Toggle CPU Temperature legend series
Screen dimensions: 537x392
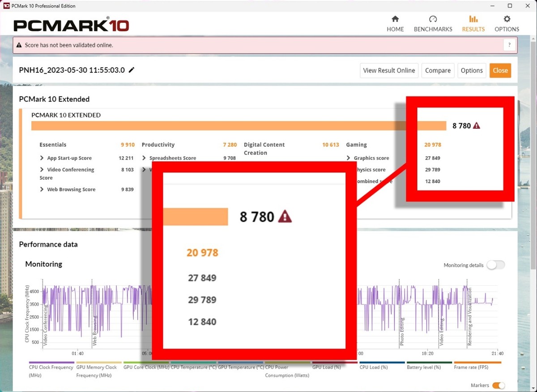[x=193, y=366]
